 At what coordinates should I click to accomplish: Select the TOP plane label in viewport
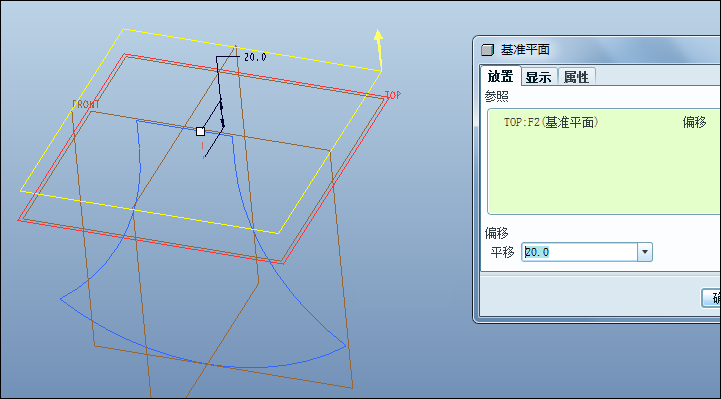(x=393, y=95)
